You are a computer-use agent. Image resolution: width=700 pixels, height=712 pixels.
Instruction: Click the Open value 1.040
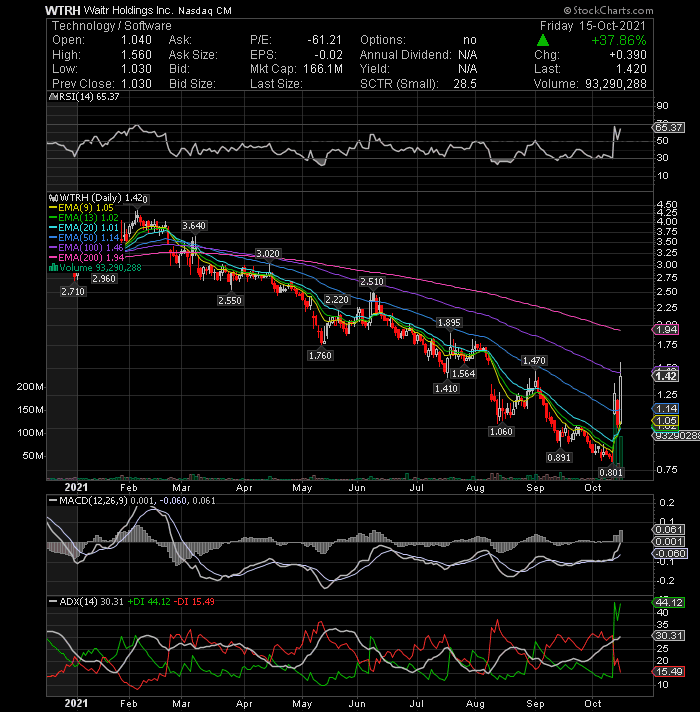(x=136, y=40)
